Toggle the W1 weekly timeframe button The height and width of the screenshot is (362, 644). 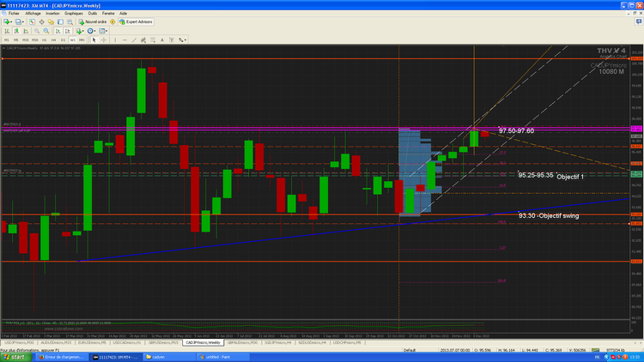point(72,39)
